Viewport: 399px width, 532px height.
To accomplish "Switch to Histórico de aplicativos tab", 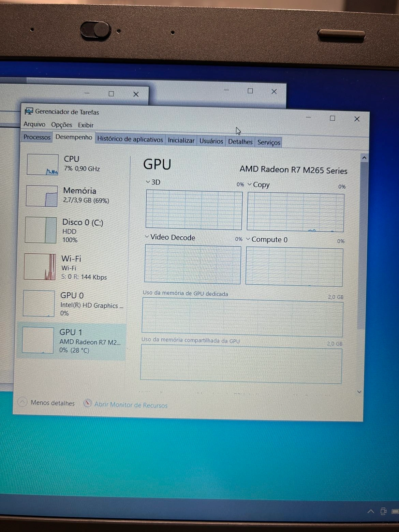I will (x=130, y=139).
